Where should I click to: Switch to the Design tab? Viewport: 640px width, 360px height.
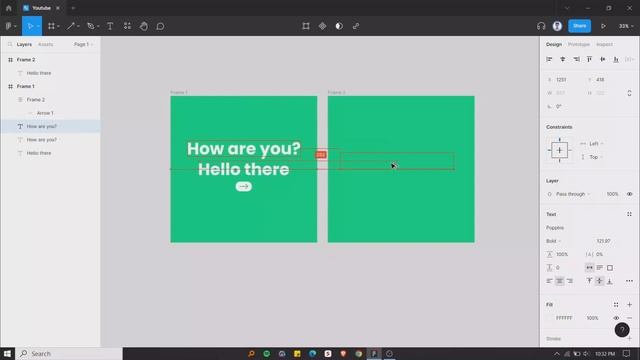pyautogui.click(x=554, y=44)
